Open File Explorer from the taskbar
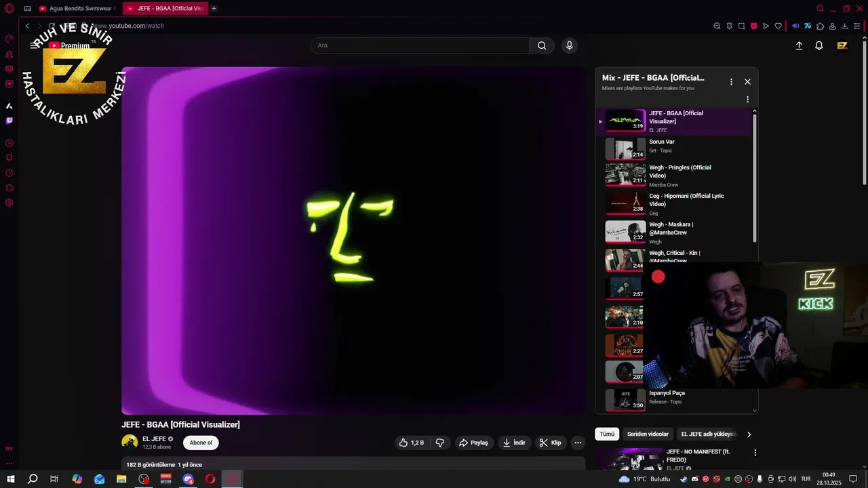 click(x=121, y=479)
